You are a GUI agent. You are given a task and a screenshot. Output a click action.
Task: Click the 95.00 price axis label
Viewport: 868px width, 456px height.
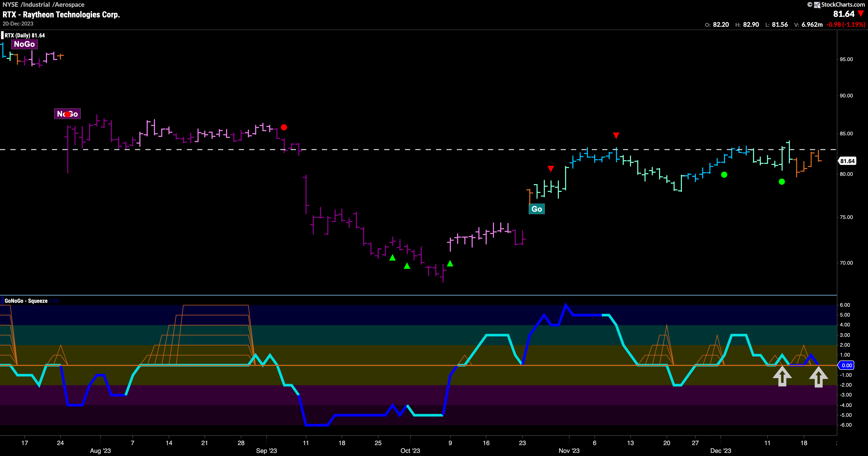point(846,59)
